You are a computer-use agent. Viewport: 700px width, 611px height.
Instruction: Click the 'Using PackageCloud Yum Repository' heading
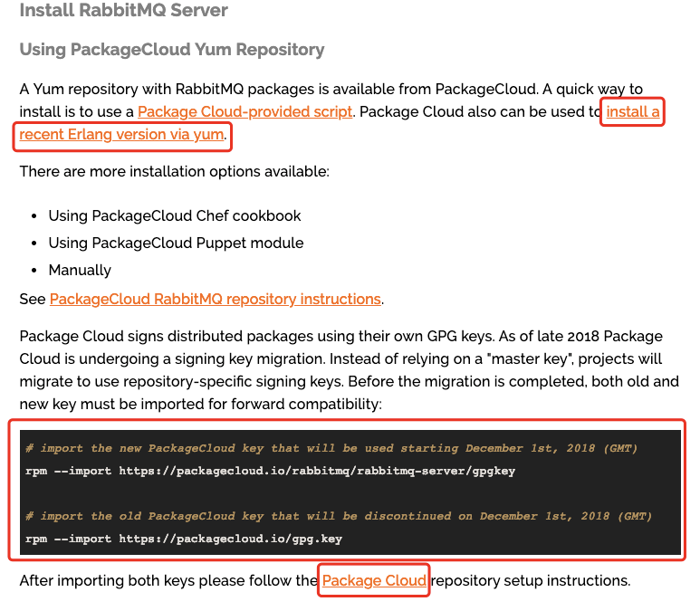[x=172, y=50]
